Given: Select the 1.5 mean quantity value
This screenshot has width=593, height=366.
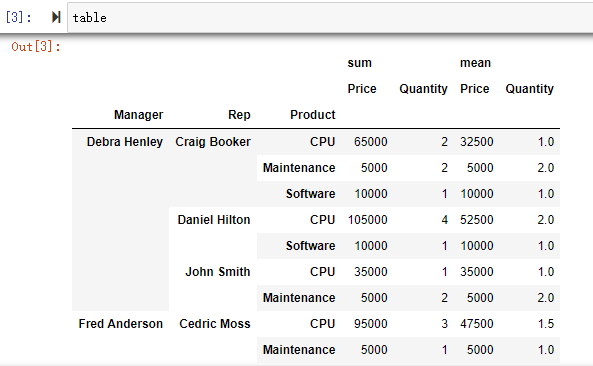Looking at the screenshot, I should click(546, 324).
